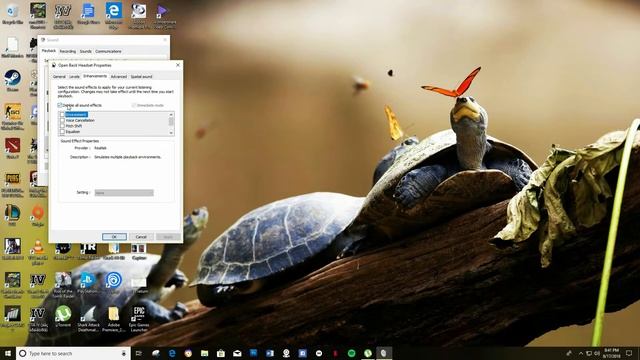Click the taskbar clock

(611, 353)
